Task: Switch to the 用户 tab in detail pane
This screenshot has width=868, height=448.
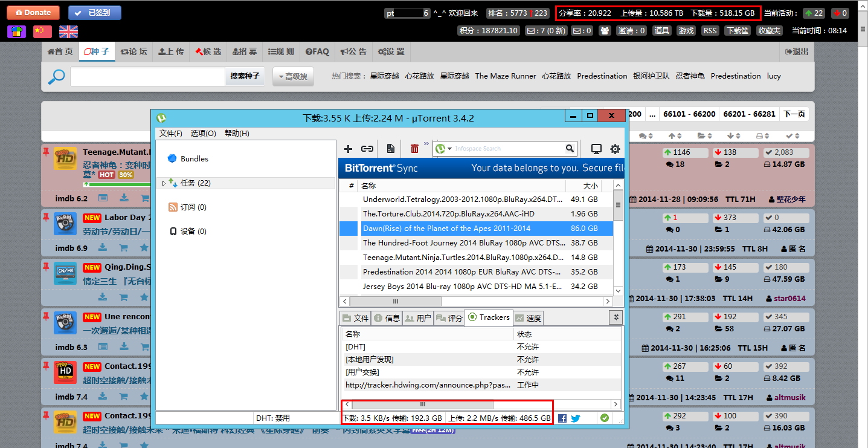Action: click(x=417, y=318)
